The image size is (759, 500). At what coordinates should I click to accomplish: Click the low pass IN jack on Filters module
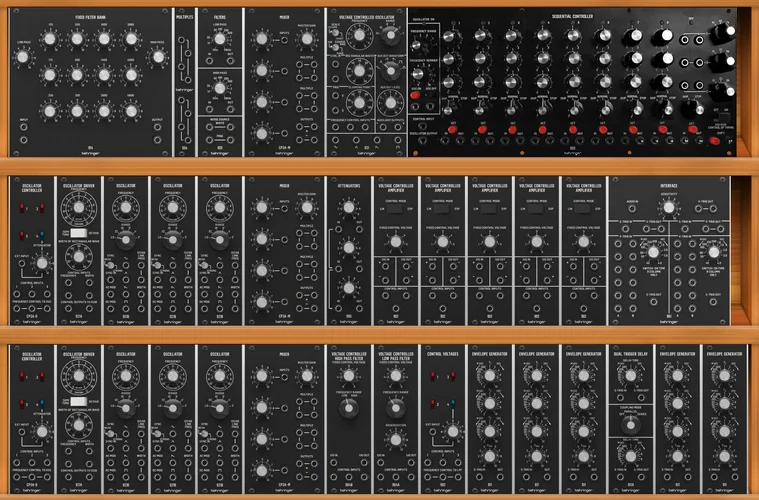click(209, 61)
